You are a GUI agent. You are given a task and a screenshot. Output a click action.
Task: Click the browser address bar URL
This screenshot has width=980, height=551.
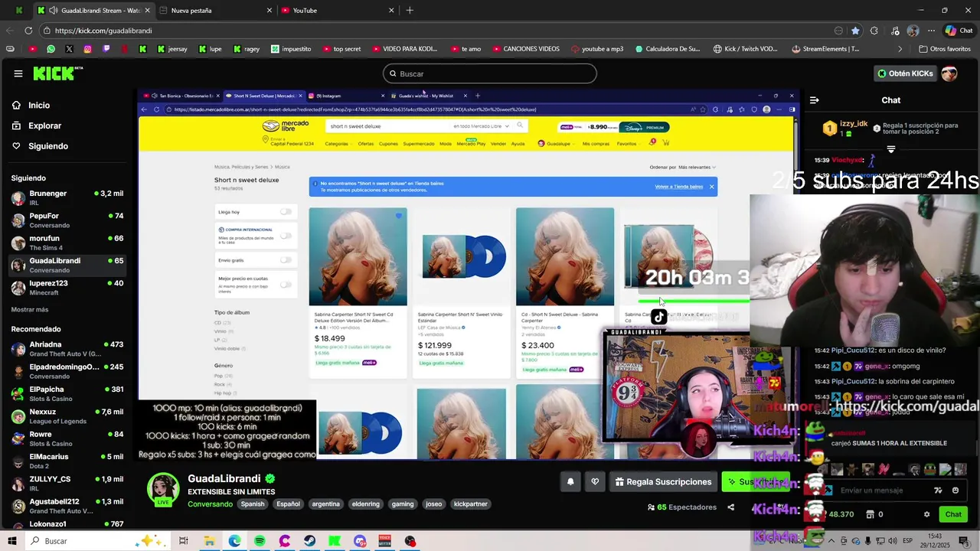pyautogui.click(x=103, y=31)
